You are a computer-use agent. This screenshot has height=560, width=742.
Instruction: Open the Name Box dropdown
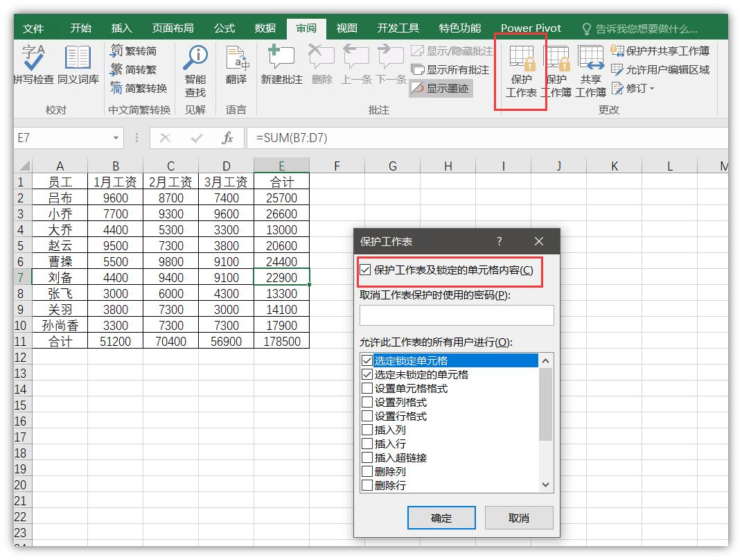click(117, 138)
